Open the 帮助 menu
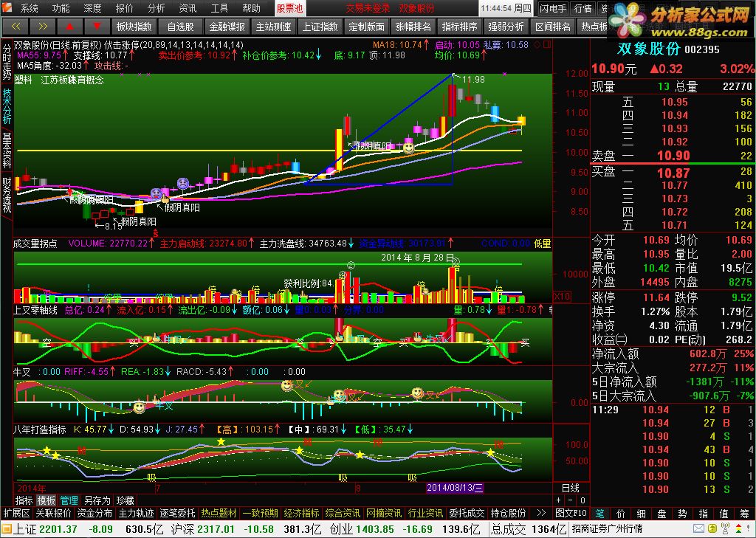The width and height of the screenshot is (756, 538). point(251,8)
